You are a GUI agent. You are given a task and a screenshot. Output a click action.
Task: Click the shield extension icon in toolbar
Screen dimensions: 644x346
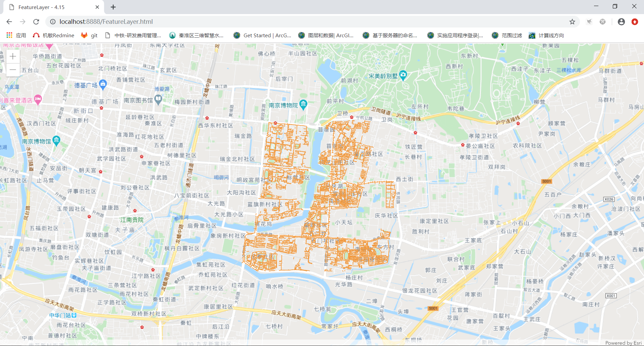click(x=589, y=21)
